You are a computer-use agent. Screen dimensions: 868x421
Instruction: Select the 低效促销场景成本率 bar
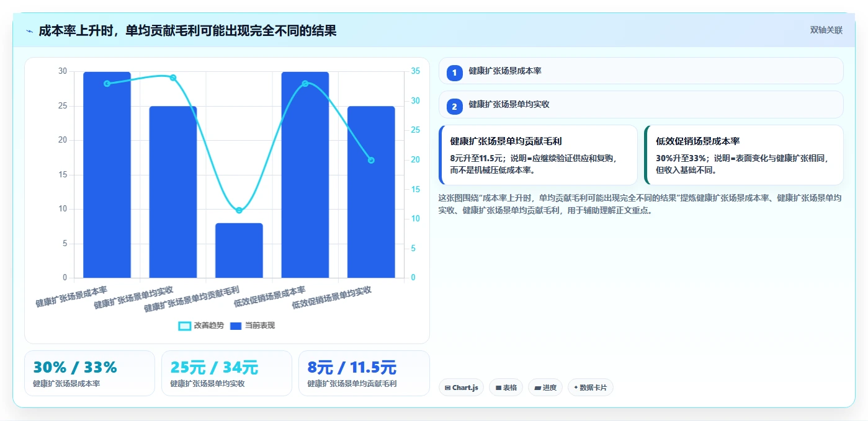pyautogui.click(x=305, y=175)
